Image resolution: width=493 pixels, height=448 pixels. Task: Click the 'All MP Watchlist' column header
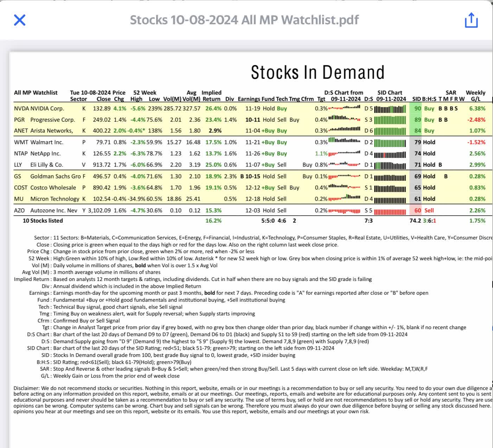pos(36,92)
